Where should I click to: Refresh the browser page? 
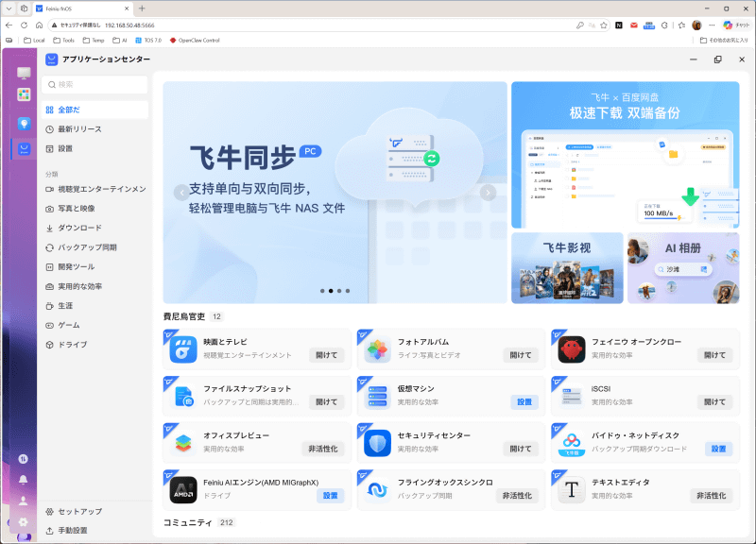pos(25,25)
